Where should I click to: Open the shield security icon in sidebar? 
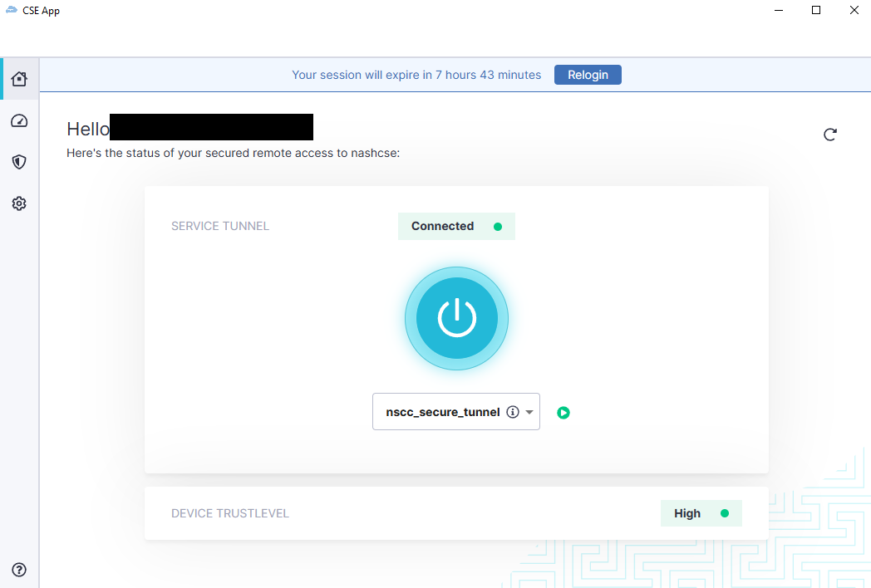[19, 162]
